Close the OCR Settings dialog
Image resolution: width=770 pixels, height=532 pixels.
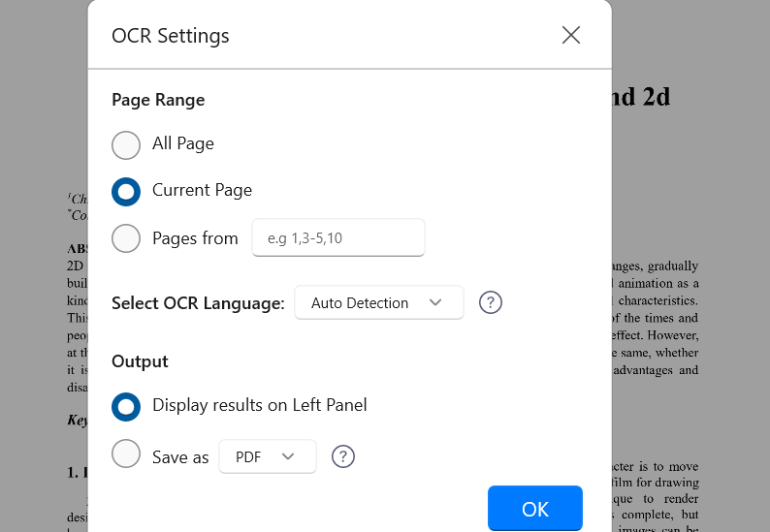[571, 36]
